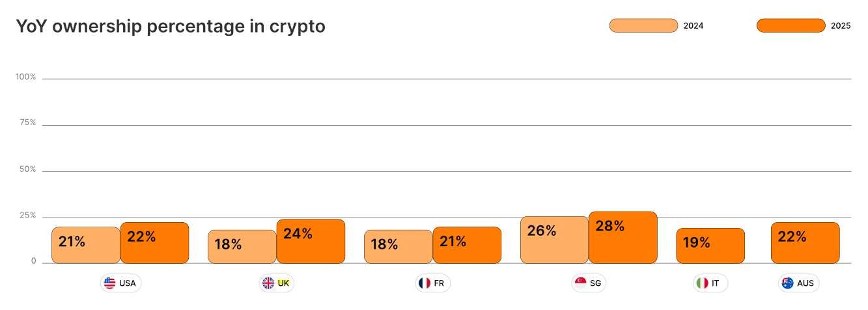Screen dimensions: 868x310
Task: Click the Singapore flag icon
Action: [581, 283]
